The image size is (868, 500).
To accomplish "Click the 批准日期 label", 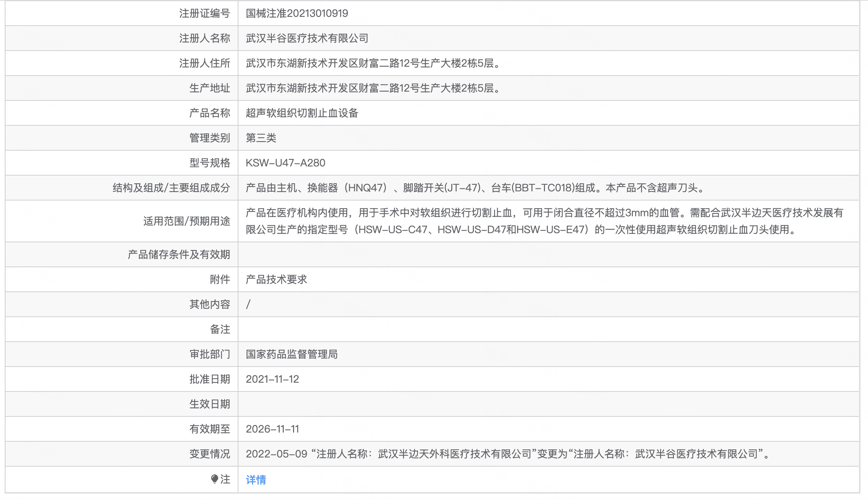I will coord(209,379).
